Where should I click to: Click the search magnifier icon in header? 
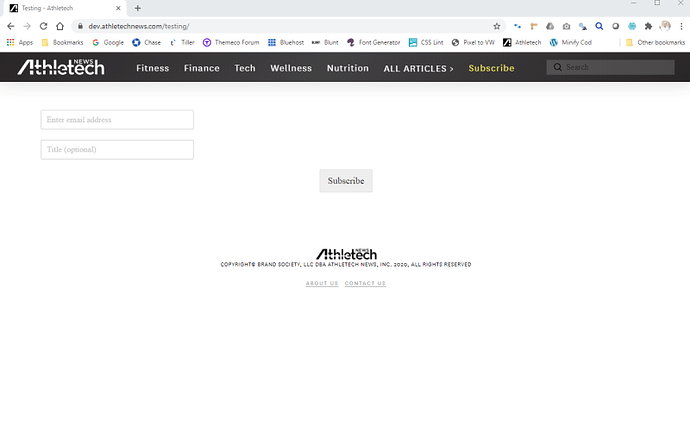(558, 67)
